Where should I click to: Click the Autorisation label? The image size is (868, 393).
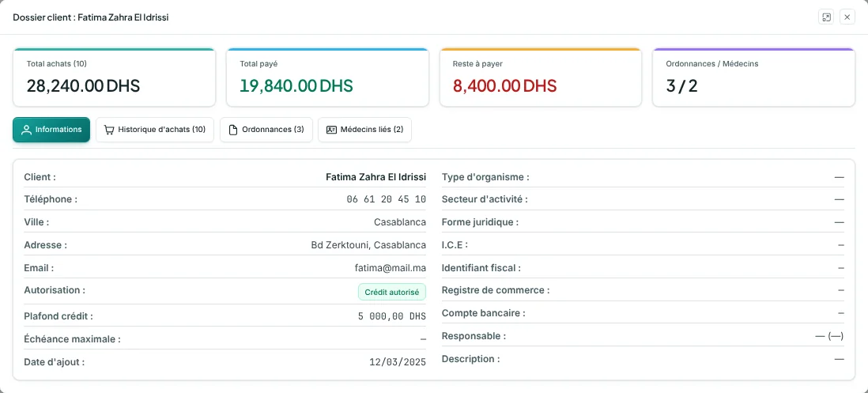(x=55, y=290)
